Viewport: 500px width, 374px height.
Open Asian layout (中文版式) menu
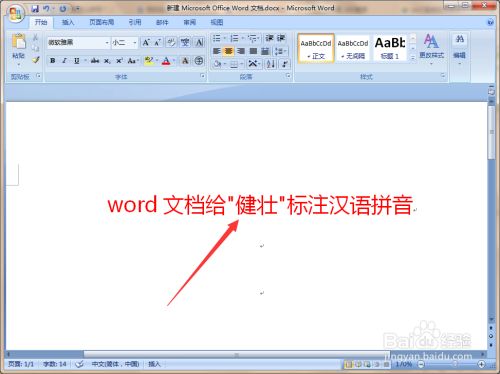pos(254,64)
